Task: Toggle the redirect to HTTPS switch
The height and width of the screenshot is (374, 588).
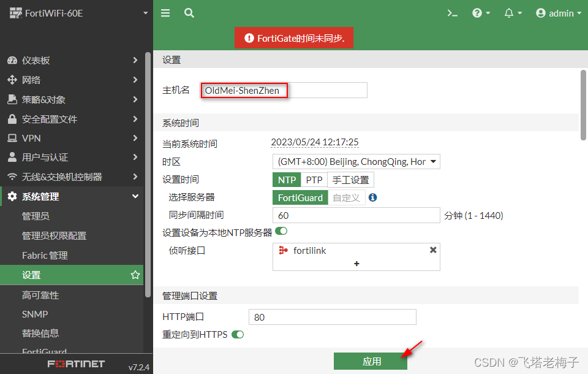Action: [x=238, y=334]
